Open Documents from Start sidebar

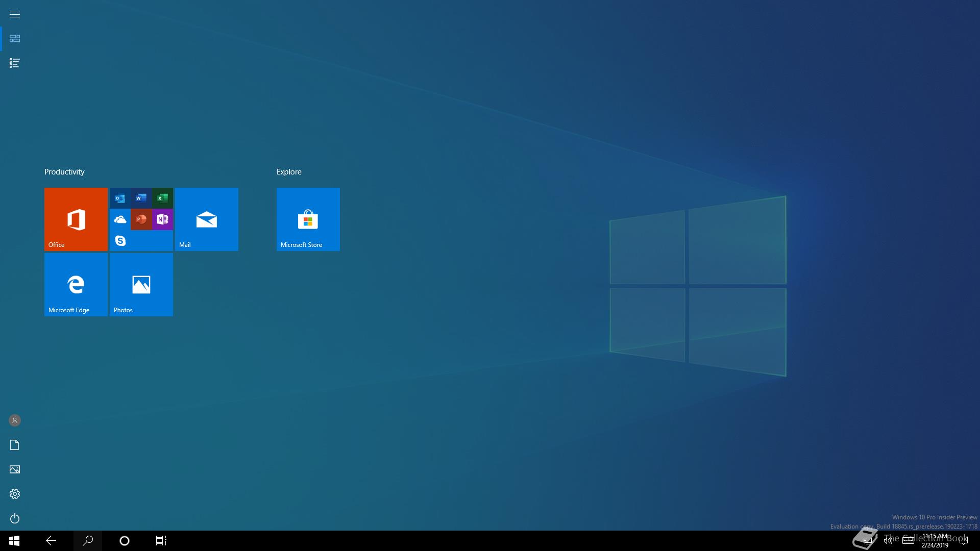(x=15, y=445)
